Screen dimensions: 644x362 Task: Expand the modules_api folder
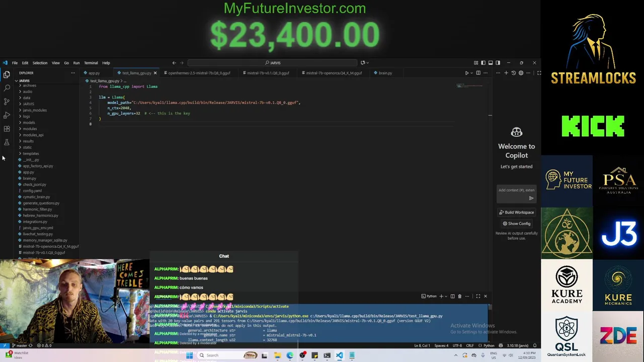(x=33, y=135)
